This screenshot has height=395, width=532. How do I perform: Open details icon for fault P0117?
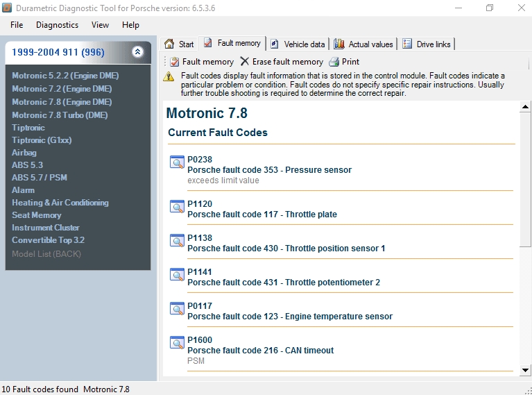coord(177,308)
